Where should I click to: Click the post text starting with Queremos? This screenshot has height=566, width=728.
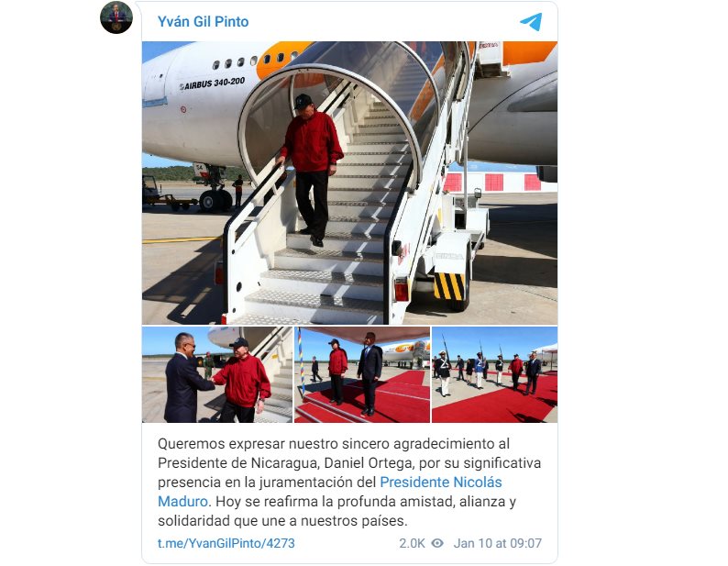click(x=349, y=482)
